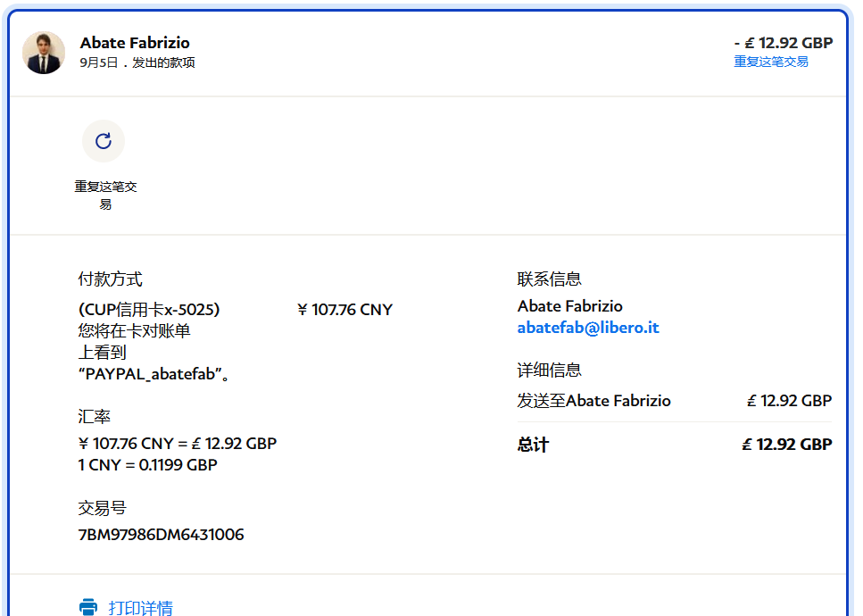Click the 1 CNY = 0.1199 GBP rate
Image resolution: width=863 pixels, height=616 pixels.
point(148,465)
